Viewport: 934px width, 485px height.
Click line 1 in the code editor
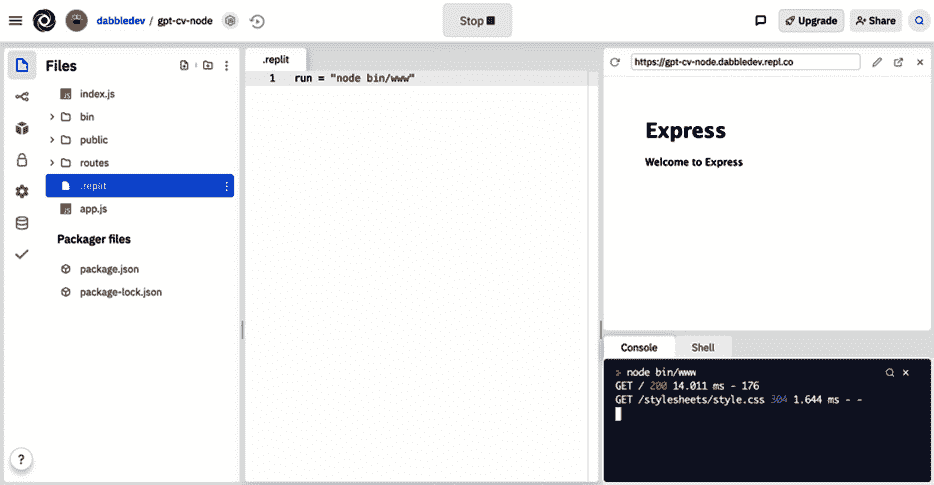(421, 79)
